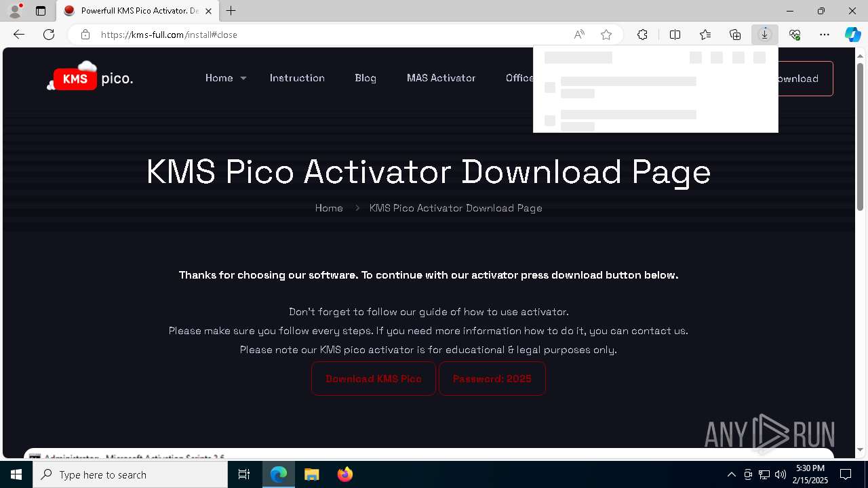Click the Download KMS Pico button
This screenshot has height=488, width=868.
coord(374,379)
